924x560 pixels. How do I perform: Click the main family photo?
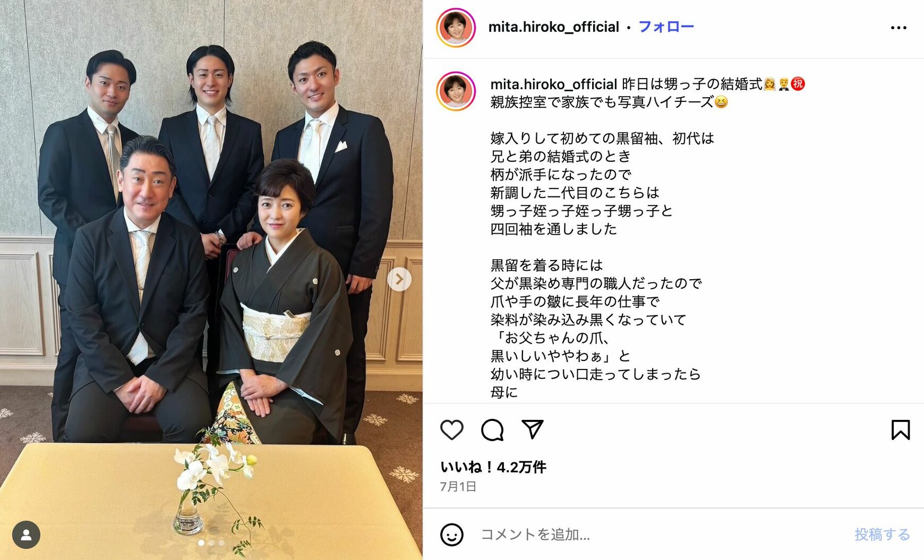tap(211, 280)
